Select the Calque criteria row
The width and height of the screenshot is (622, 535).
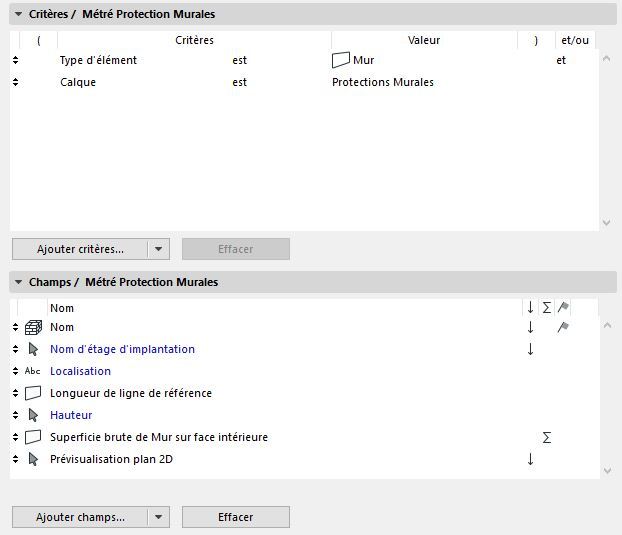78,82
